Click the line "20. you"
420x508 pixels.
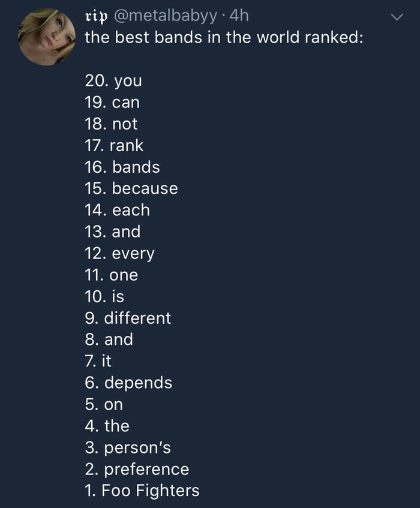113,80
